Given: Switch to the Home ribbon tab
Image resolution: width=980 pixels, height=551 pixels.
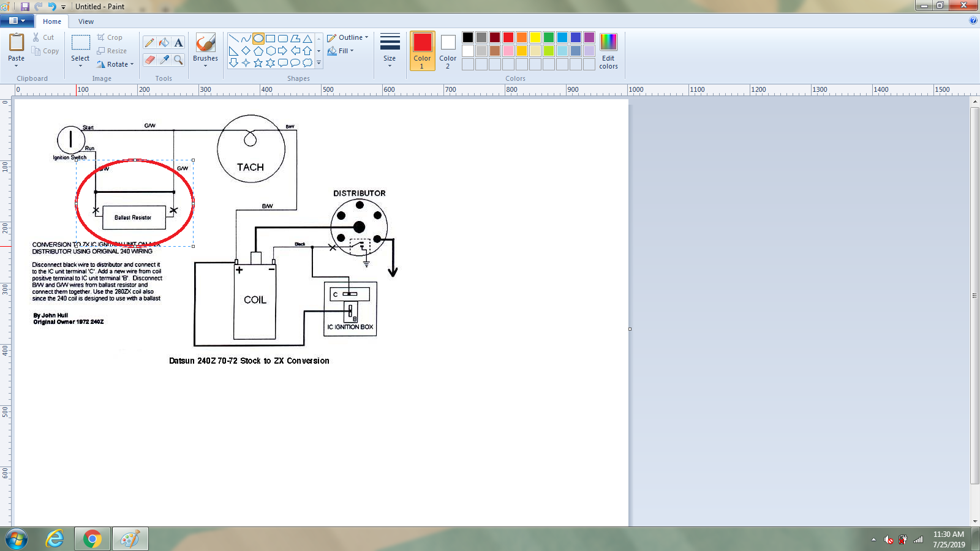Looking at the screenshot, I should [52, 21].
